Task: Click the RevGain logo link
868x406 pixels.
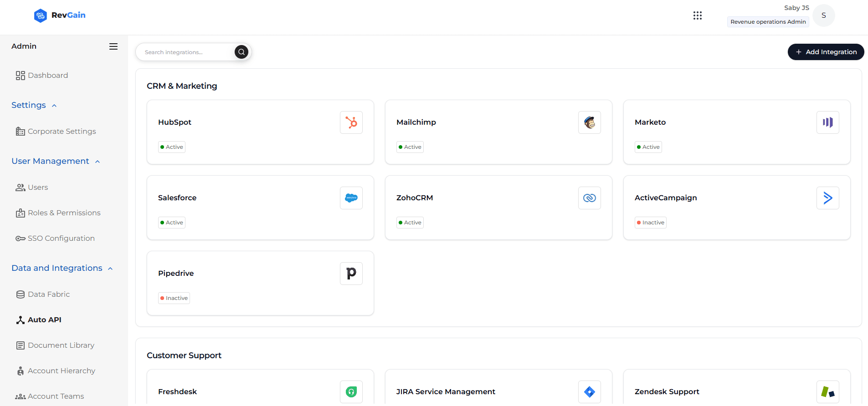Action: pyautogui.click(x=60, y=15)
